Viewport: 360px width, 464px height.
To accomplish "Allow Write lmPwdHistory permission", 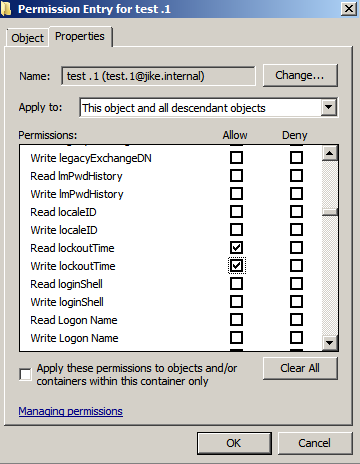I will click(236, 194).
